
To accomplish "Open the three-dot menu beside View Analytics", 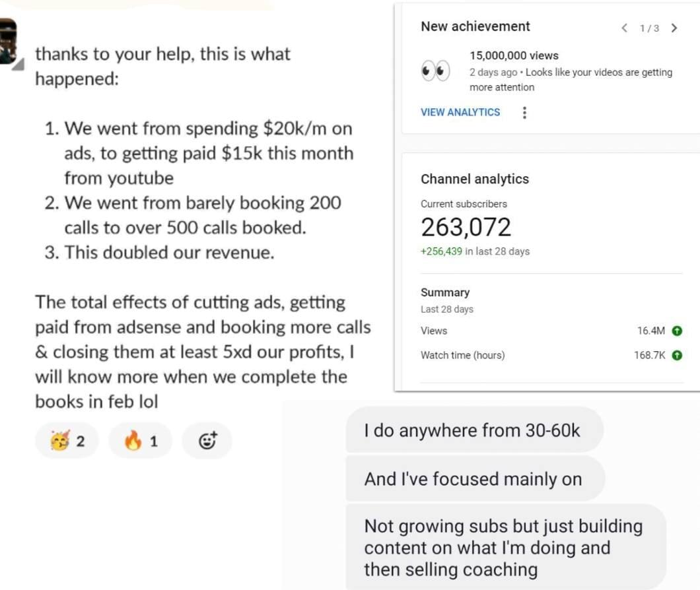I will (x=524, y=113).
